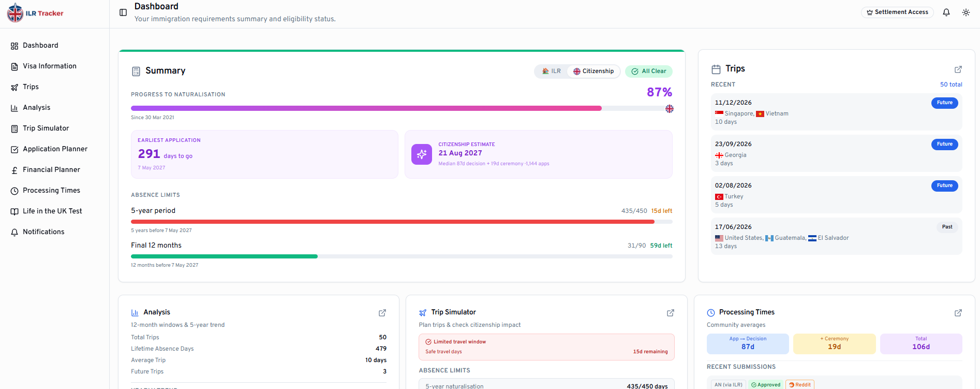
Task: Click the Limited travel window alert
Action: [x=546, y=347]
